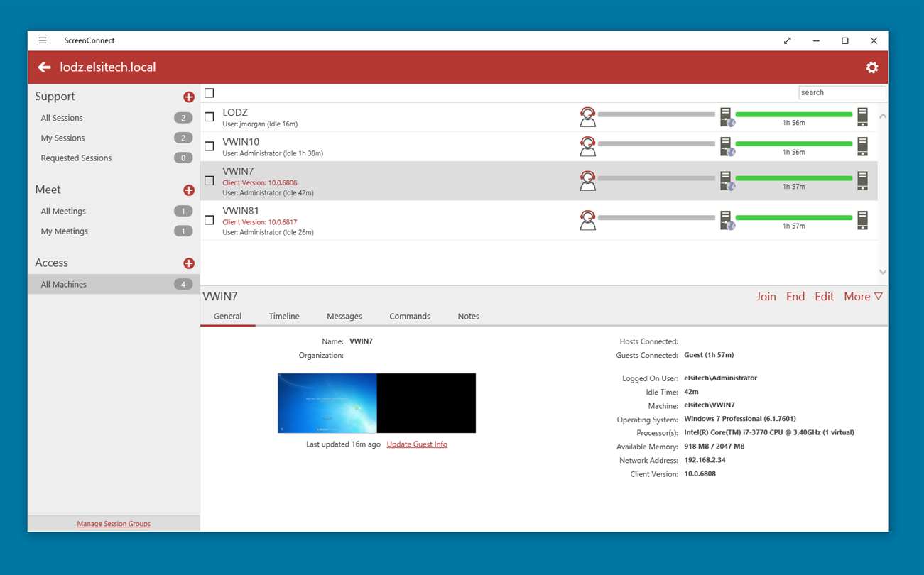Click the guest computer icon in VWIN7 row

point(862,180)
